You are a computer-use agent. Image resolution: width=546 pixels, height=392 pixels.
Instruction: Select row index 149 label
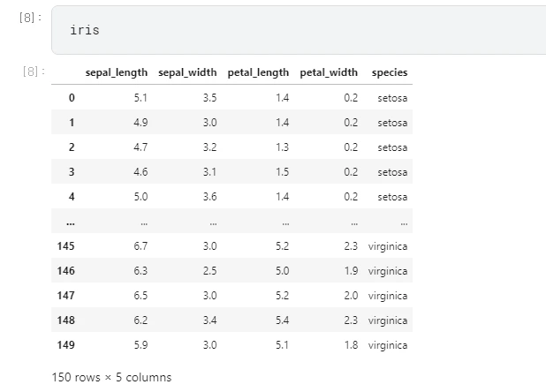tap(66, 344)
